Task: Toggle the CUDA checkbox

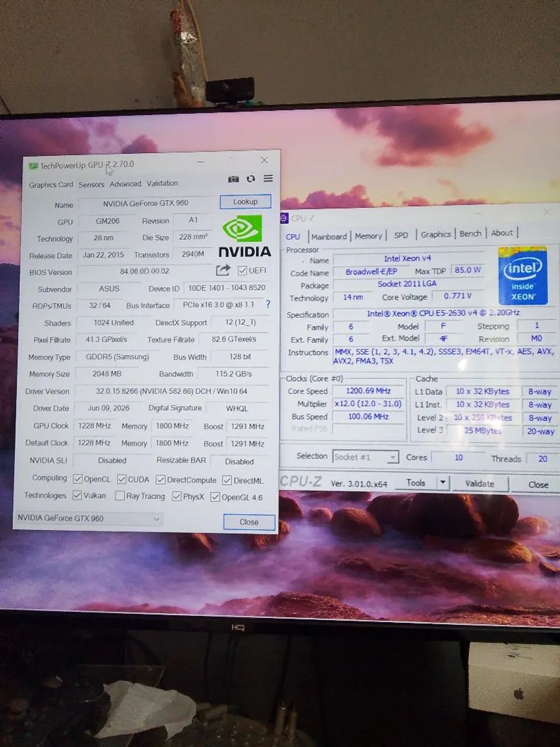Action: click(122, 479)
